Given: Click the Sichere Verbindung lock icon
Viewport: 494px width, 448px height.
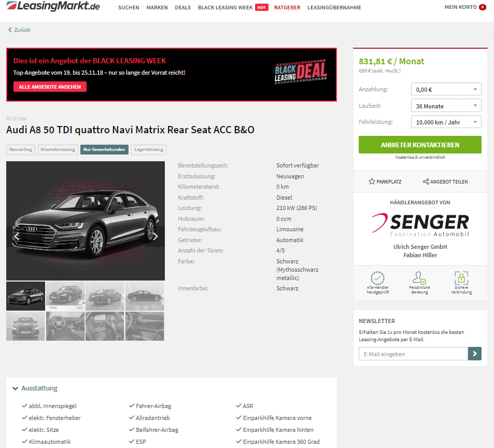Looking at the screenshot, I should pos(461,278).
